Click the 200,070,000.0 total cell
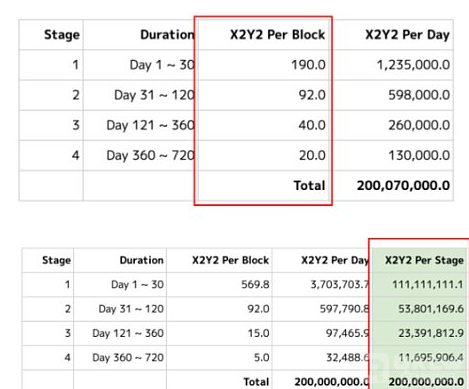Image resolution: width=469 pixels, height=389 pixels. (393, 186)
